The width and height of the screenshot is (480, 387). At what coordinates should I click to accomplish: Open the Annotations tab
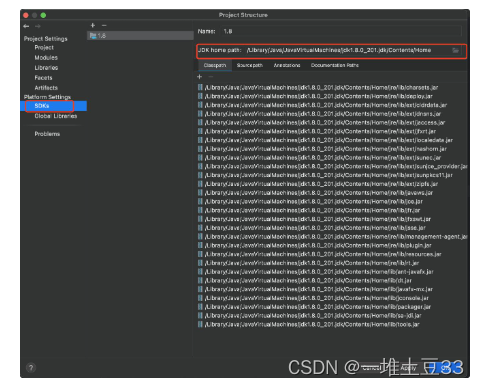(287, 65)
